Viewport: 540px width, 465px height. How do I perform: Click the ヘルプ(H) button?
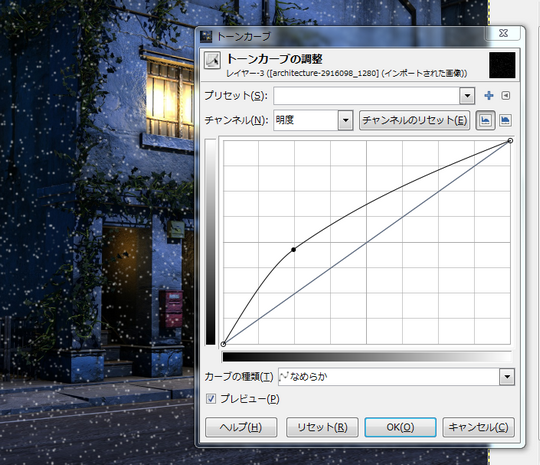click(241, 427)
